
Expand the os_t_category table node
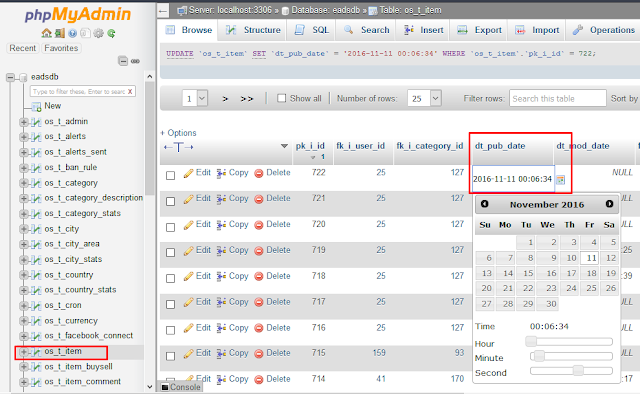click(24, 183)
